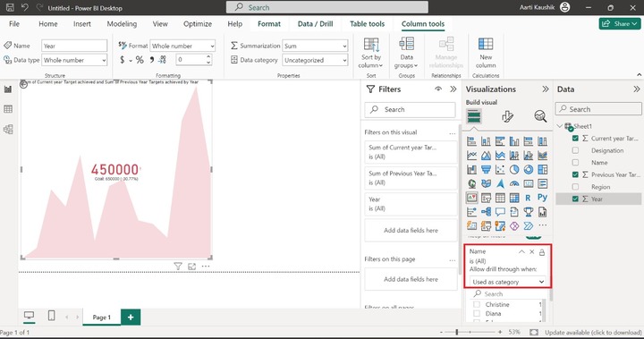Screen dimensions: 644x339
Task: Open the Home ribbon tab
Action: [48, 24]
